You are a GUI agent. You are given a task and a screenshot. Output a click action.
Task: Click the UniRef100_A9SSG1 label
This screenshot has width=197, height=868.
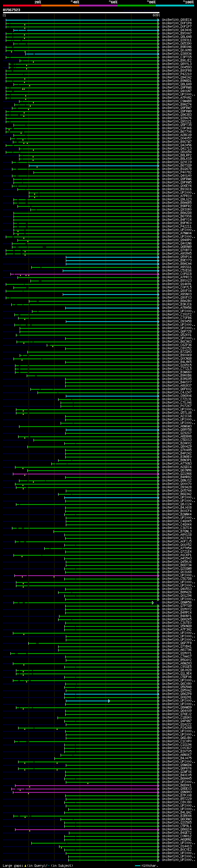tap(177, 267)
